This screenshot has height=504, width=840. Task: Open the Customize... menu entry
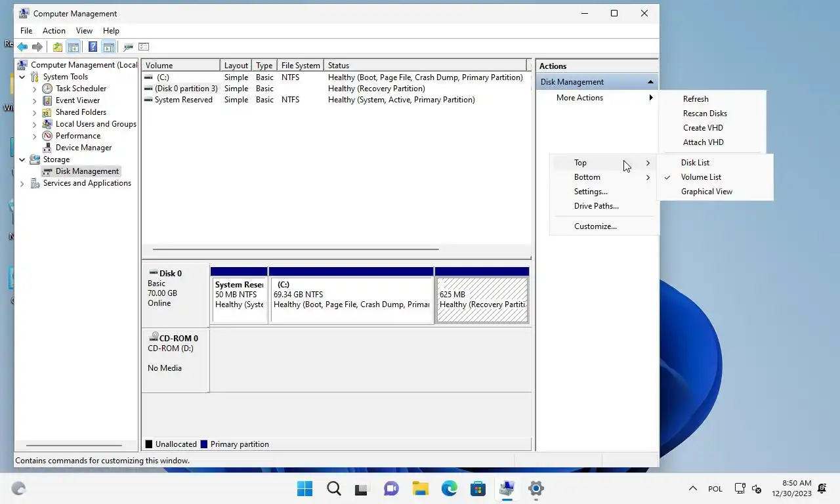(x=604, y=226)
